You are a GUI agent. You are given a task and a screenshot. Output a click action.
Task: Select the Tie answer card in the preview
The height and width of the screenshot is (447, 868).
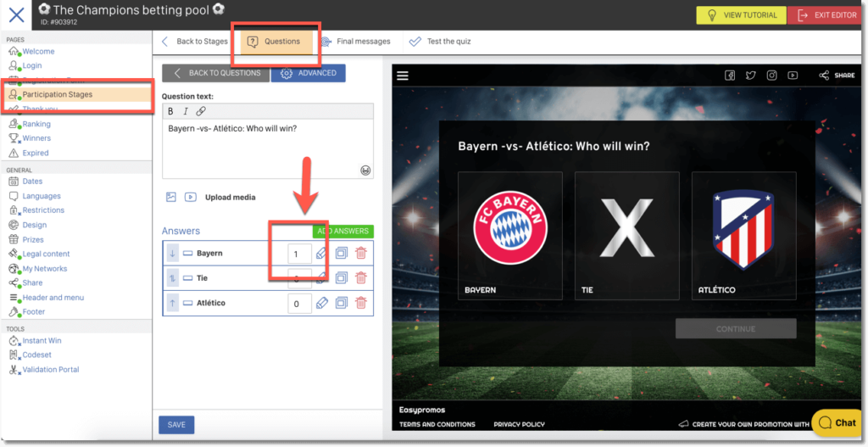coord(627,236)
